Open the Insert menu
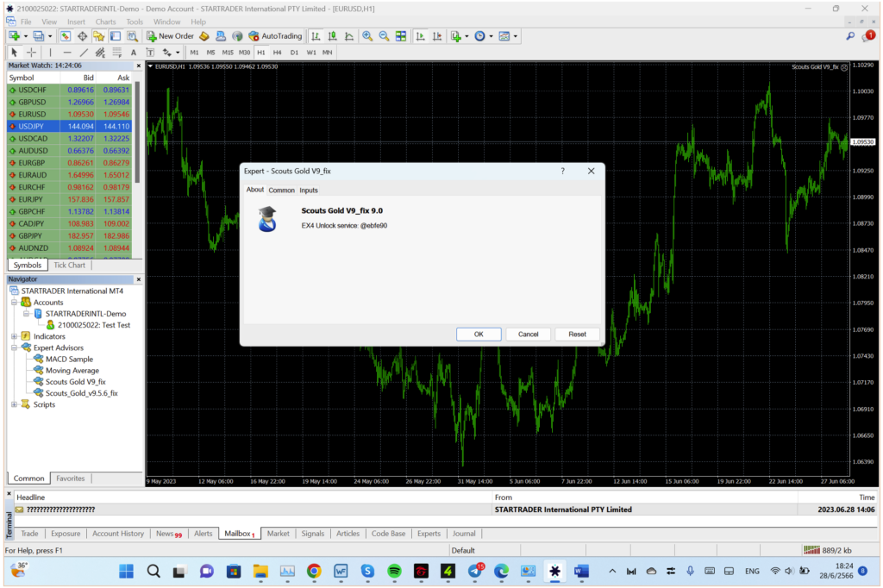Image resolution: width=883 pixels, height=588 pixels. click(x=76, y=22)
